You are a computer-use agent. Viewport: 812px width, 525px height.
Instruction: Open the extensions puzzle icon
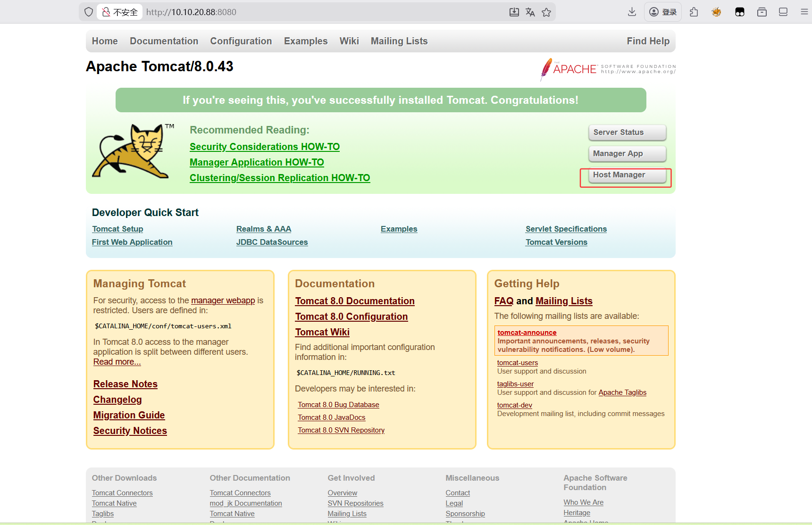point(694,12)
